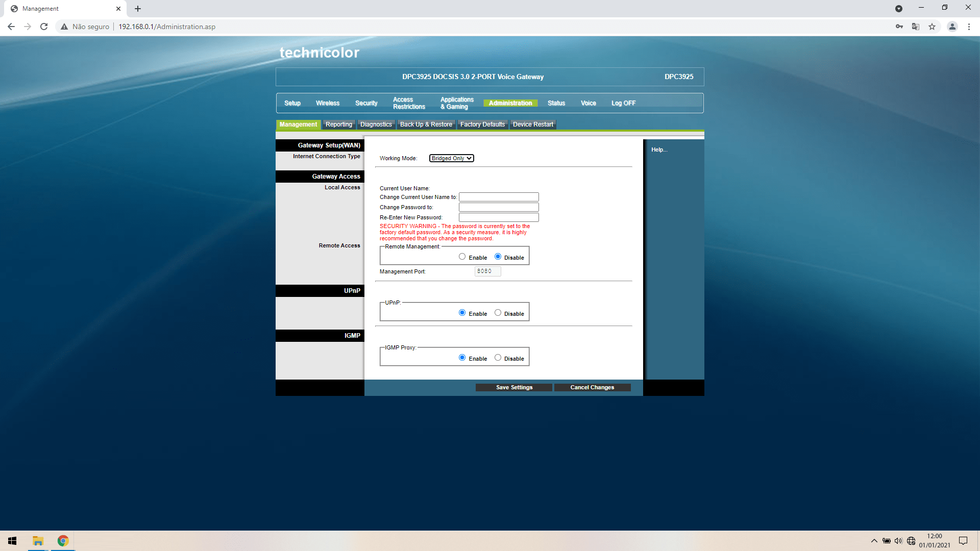Cancel Changes button click
980x551 pixels.
[592, 387]
